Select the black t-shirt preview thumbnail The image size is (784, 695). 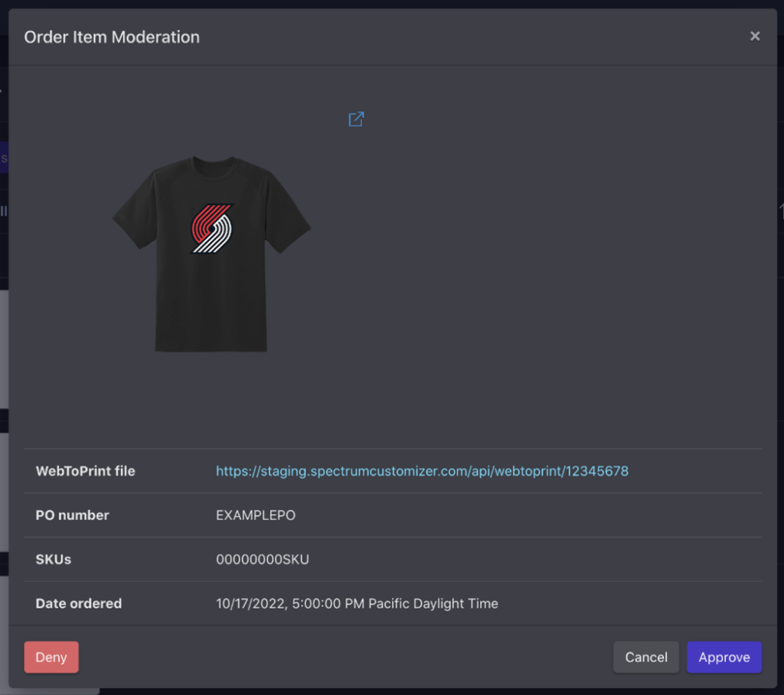coord(211,254)
